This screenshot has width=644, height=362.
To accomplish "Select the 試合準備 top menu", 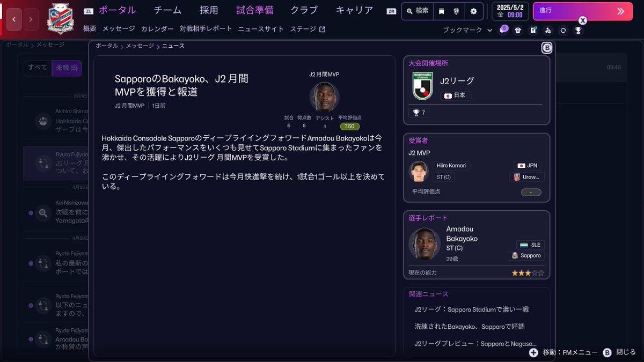I will pyautogui.click(x=254, y=10).
